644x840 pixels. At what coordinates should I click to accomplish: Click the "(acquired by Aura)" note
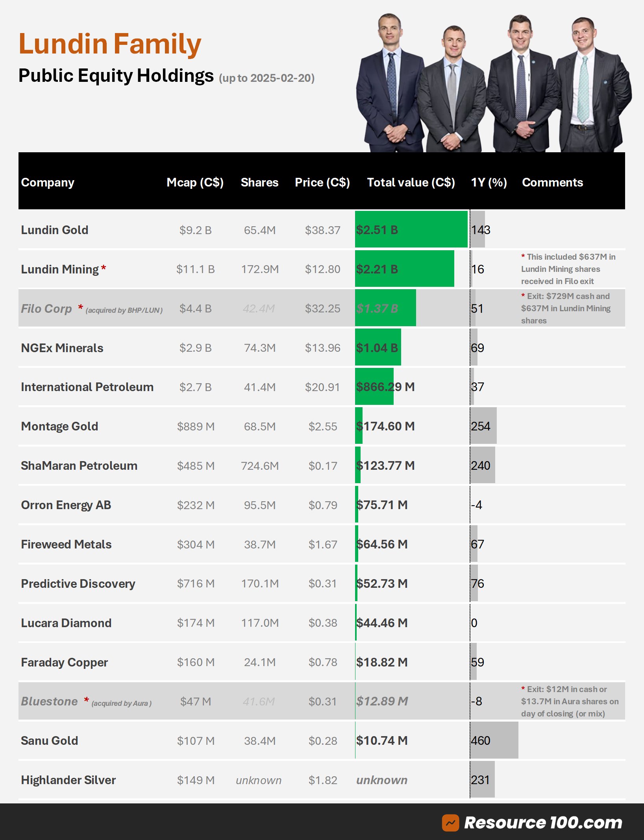point(122,703)
